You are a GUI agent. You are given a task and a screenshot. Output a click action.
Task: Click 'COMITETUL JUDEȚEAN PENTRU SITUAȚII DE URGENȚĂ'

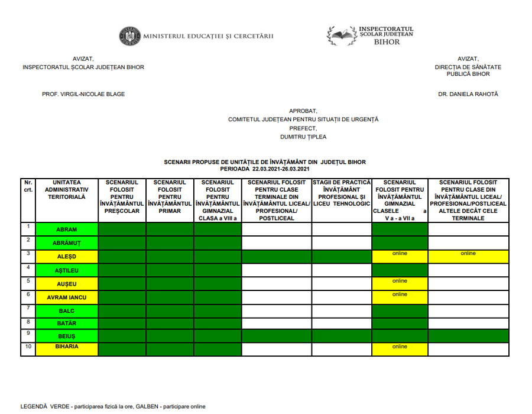303,119
